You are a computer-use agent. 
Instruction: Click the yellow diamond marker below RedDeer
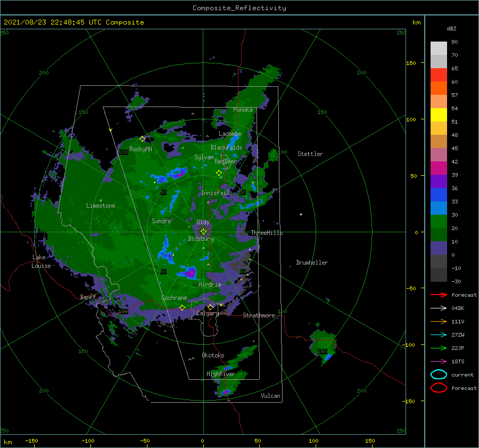pyautogui.click(x=219, y=173)
